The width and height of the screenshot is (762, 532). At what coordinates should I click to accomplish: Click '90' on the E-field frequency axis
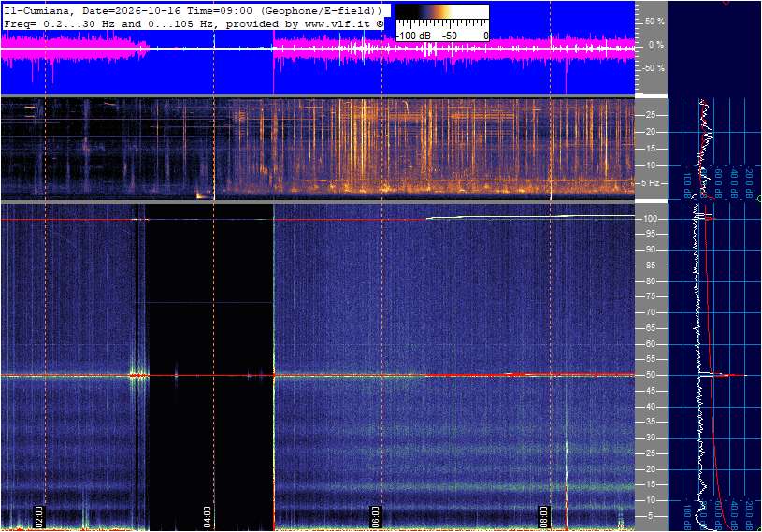point(650,250)
